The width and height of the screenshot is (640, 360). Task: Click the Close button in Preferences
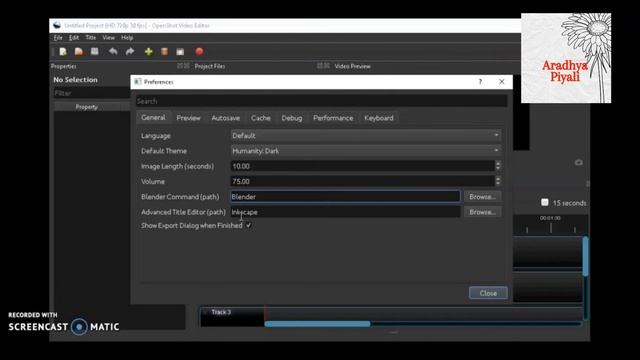tap(488, 293)
